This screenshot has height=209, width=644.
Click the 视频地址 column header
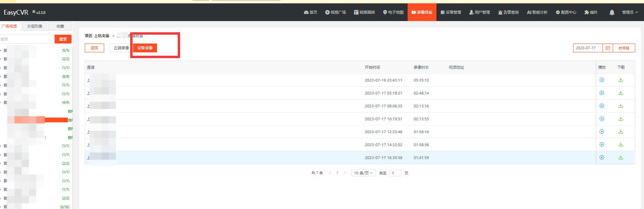[456, 67]
